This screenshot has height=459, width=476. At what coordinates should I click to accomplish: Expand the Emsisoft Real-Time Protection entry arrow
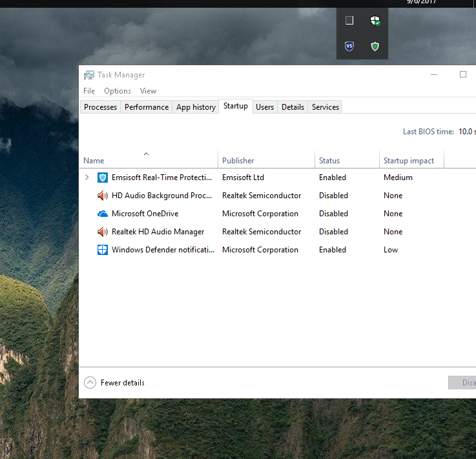[x=87, y=178]
